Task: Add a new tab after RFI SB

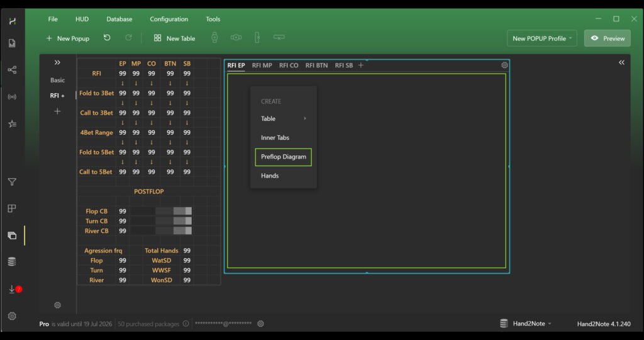Action: 361,65
